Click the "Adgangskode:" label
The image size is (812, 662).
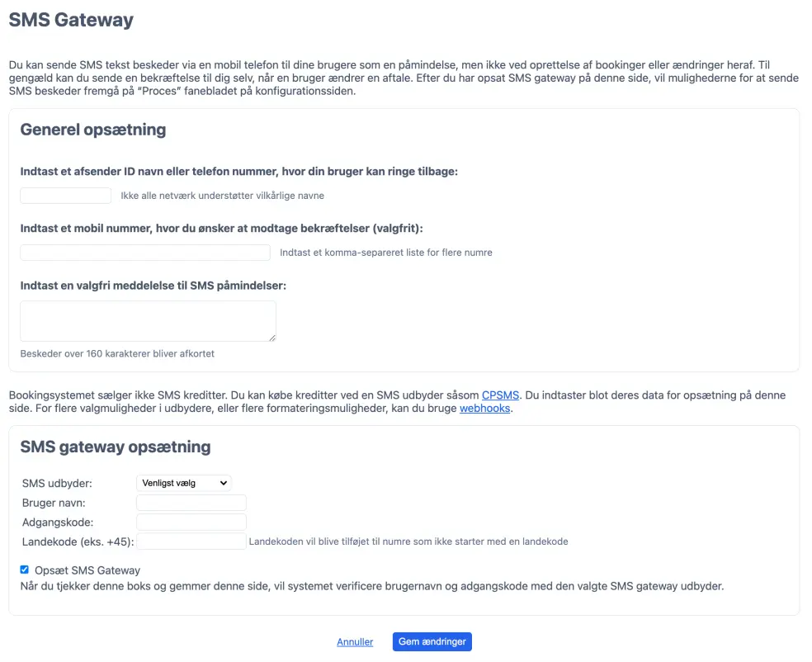point(58,523)
